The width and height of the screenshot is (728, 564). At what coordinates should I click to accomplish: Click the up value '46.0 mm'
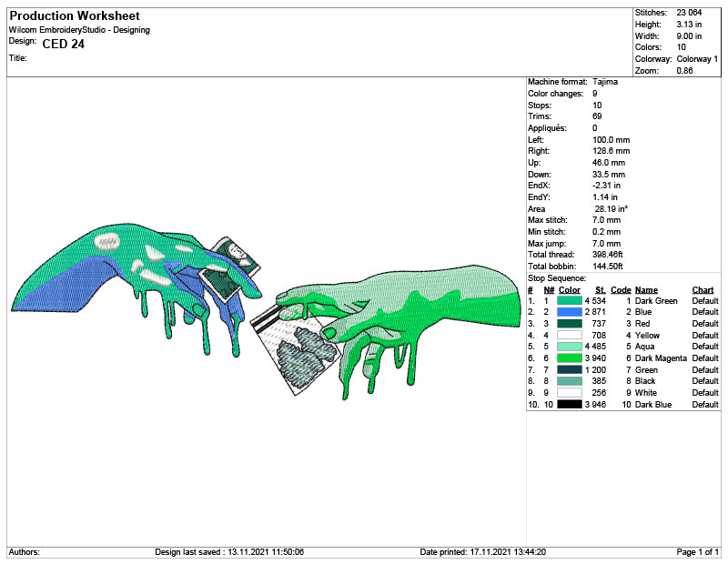click(x=609, y=163)
